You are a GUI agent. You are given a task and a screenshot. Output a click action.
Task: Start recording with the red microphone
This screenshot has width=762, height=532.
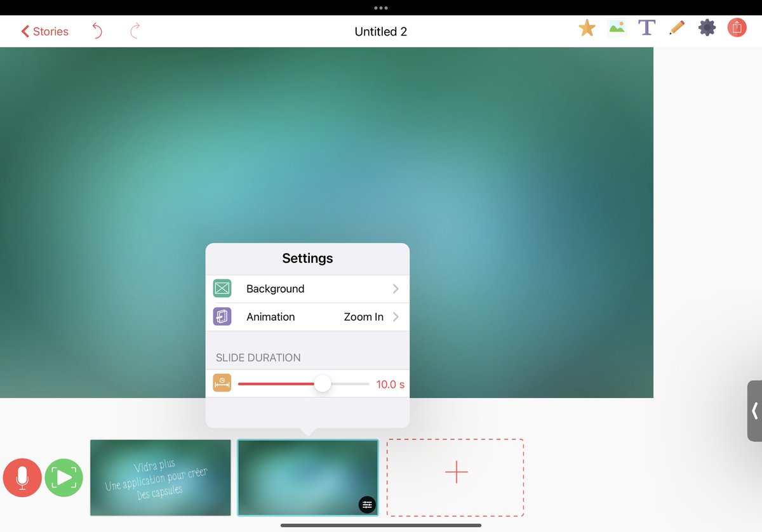(22, 478)
